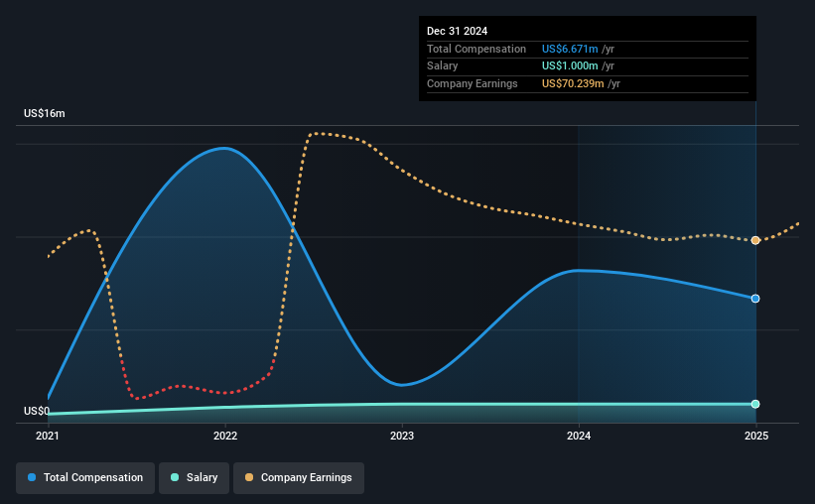
Task: Click the US$70.239m company earnings value
Action: pos(573,83)
